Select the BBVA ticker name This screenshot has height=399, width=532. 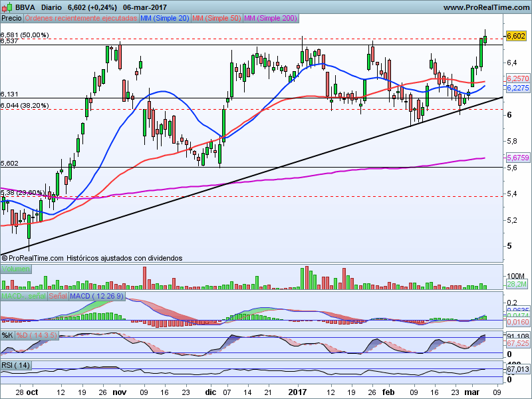tap(25, 7)
